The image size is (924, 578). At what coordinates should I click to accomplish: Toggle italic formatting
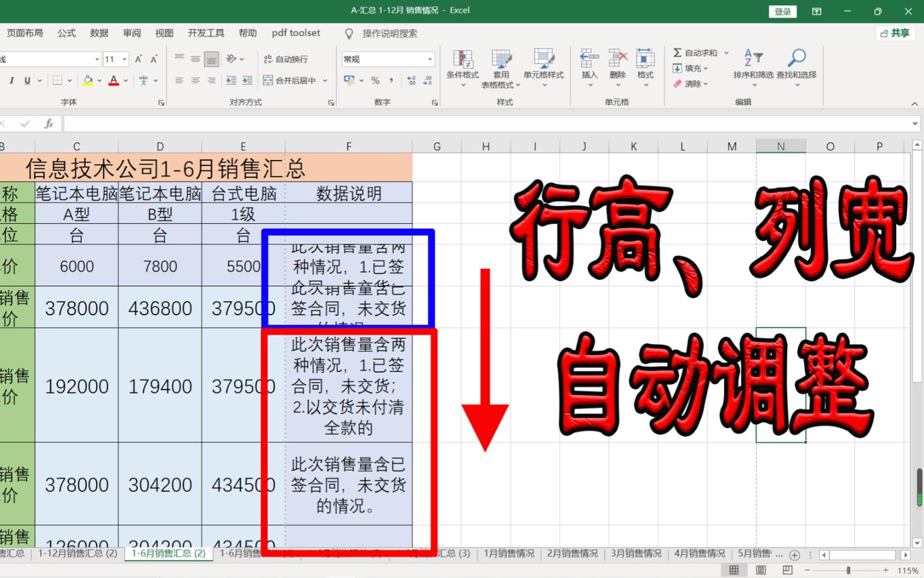coord(11,81)
